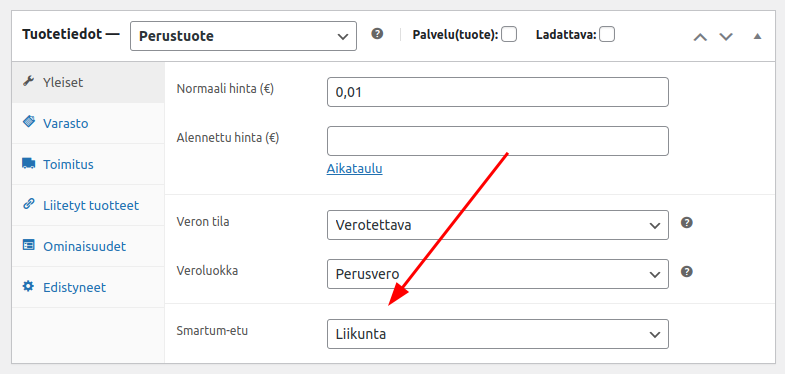Click the Ladattava: label text

566,35
